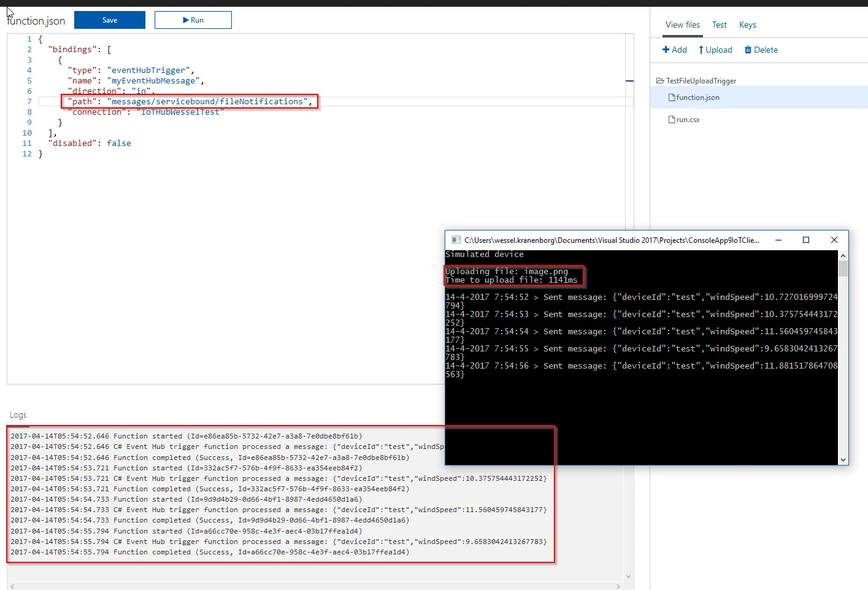Click log line with windSpeed 11.560459745843177
The width and height of the screenshot is (868, 590).
pos(278,510)
